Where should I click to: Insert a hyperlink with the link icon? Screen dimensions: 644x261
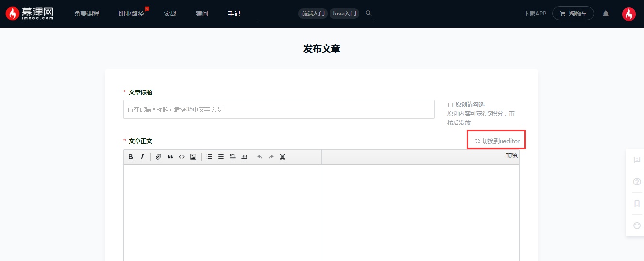coord(158,157)
